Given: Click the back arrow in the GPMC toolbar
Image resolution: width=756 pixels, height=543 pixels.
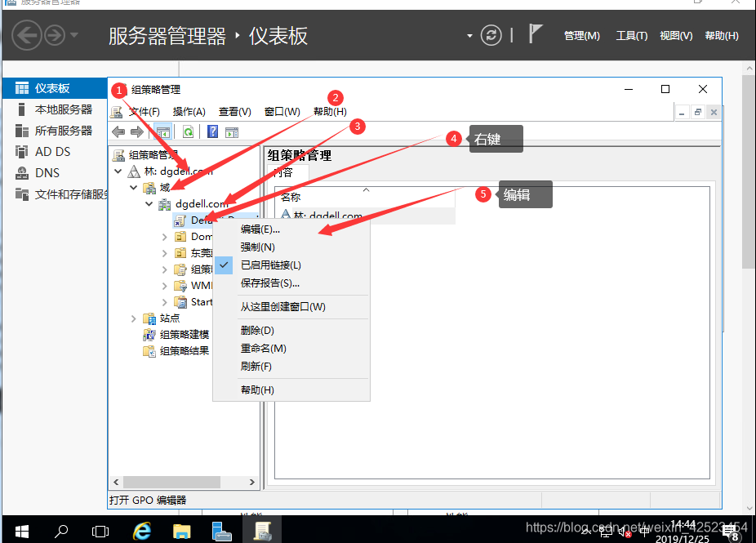Looking at the screenshot, I should pos(118,131).
